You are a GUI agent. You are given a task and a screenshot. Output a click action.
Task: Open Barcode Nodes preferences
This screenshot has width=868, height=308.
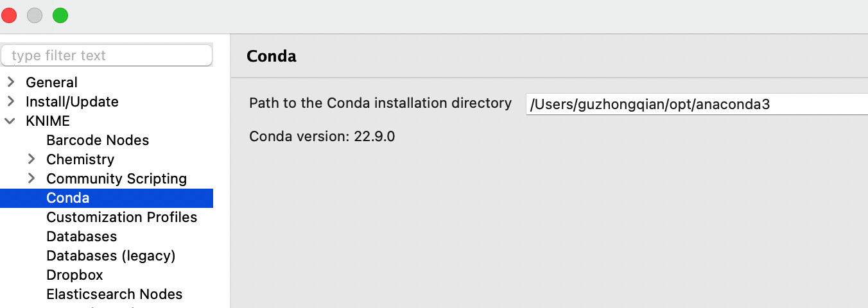coord(98,140)
